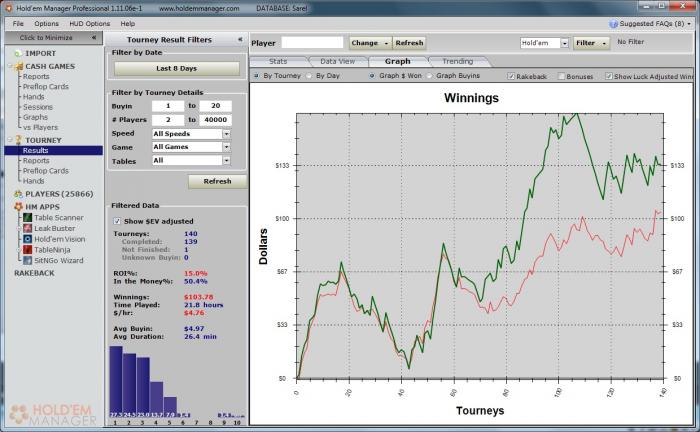Collapse the sidebar with the minimize arrows
This screenshot has width=700, height=432.
coord(94,37)
